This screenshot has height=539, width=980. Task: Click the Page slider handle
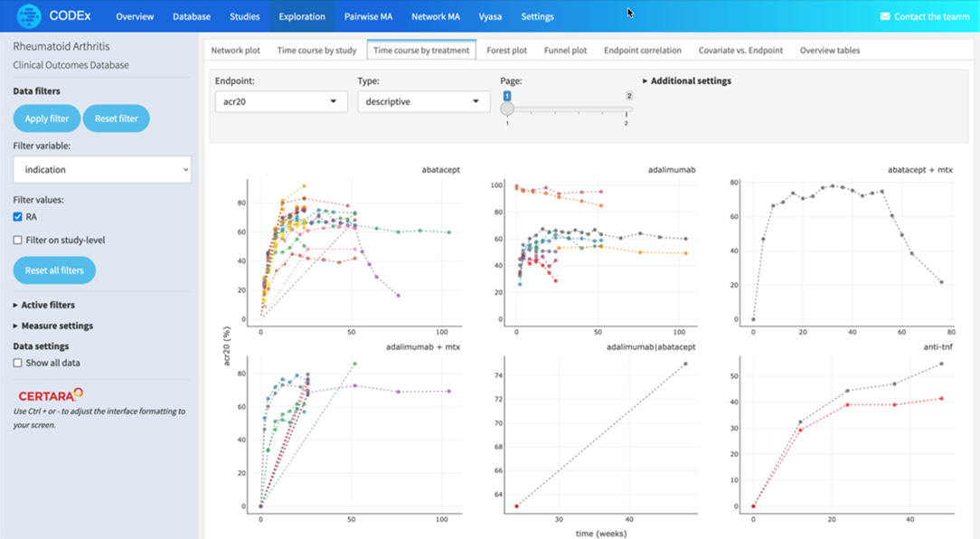pos(507,109)
